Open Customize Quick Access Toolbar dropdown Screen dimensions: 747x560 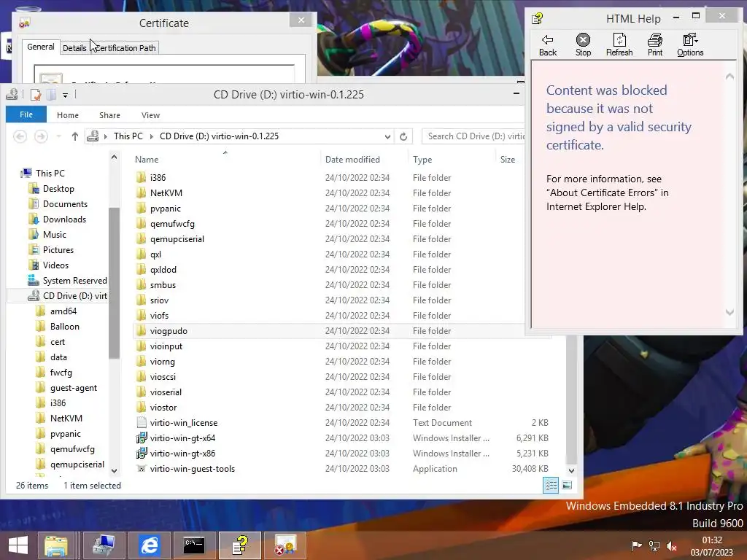(x=65, y=96)
